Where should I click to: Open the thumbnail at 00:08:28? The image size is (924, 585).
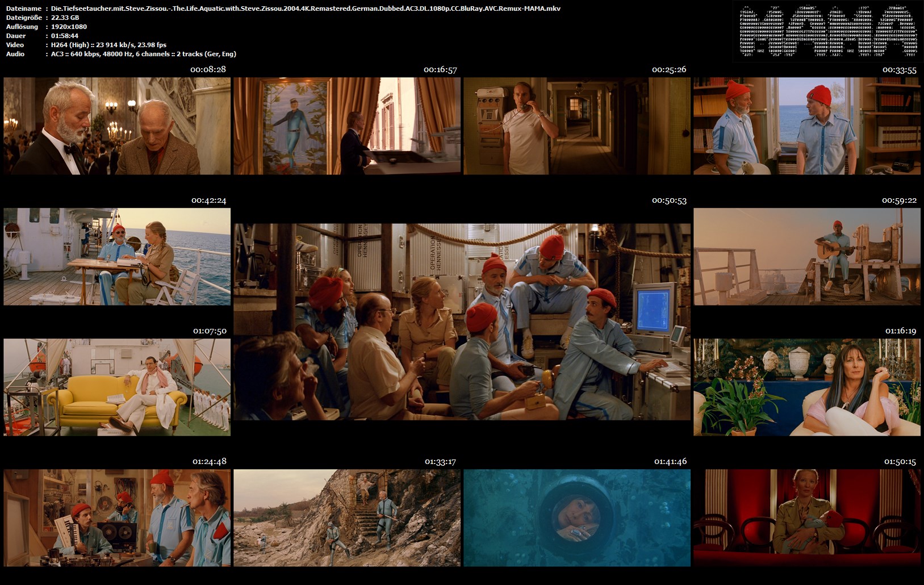pyautogui.click(x=117, y=126)
